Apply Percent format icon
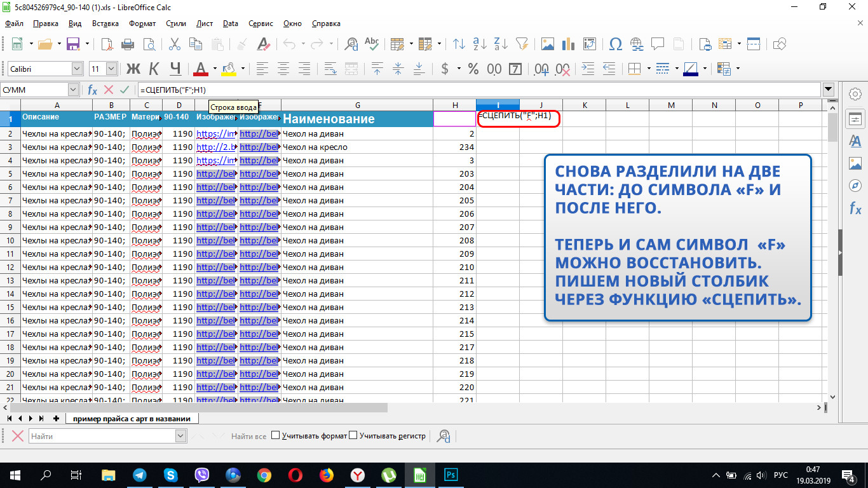 [473, 69]
